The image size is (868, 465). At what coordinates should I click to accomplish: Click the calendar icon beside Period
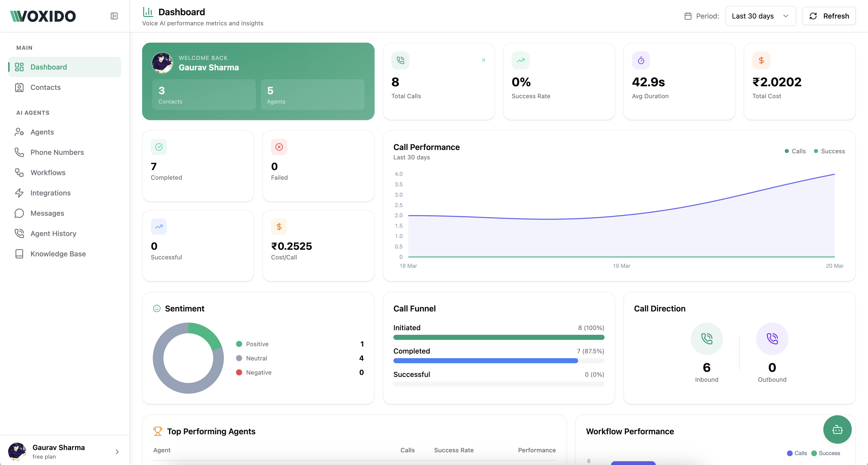click(x=688, y=16)
